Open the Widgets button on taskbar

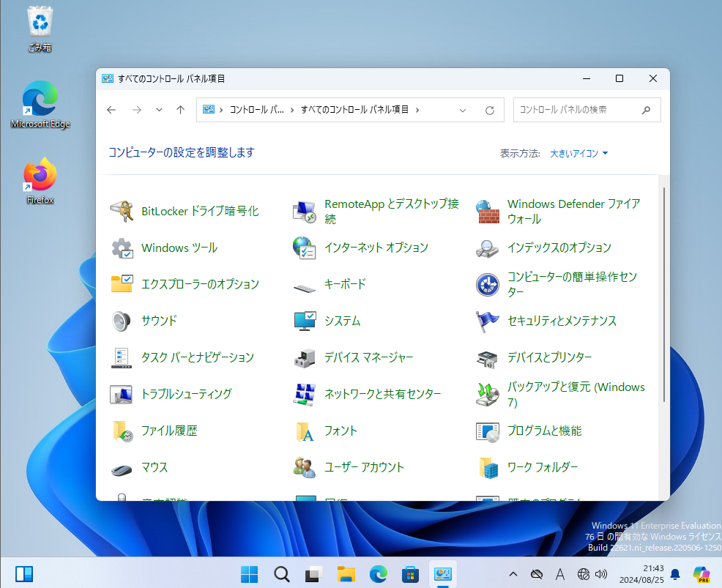click(24, 574)
